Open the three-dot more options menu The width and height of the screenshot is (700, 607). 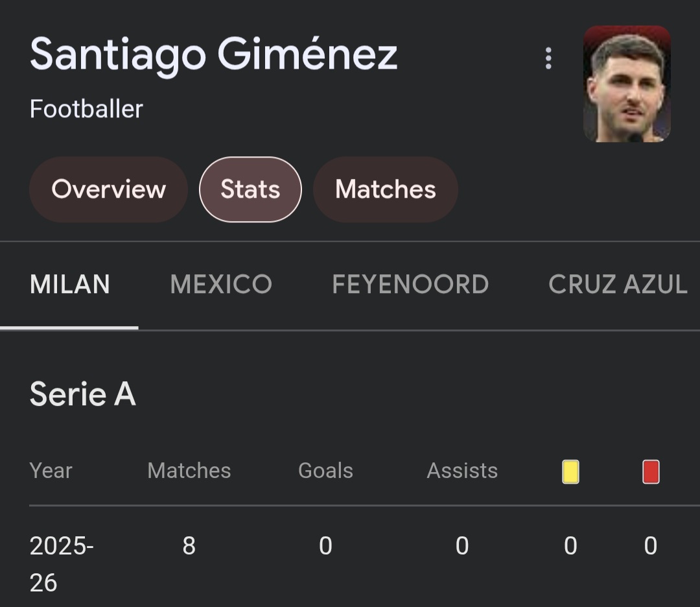(548, 58)
